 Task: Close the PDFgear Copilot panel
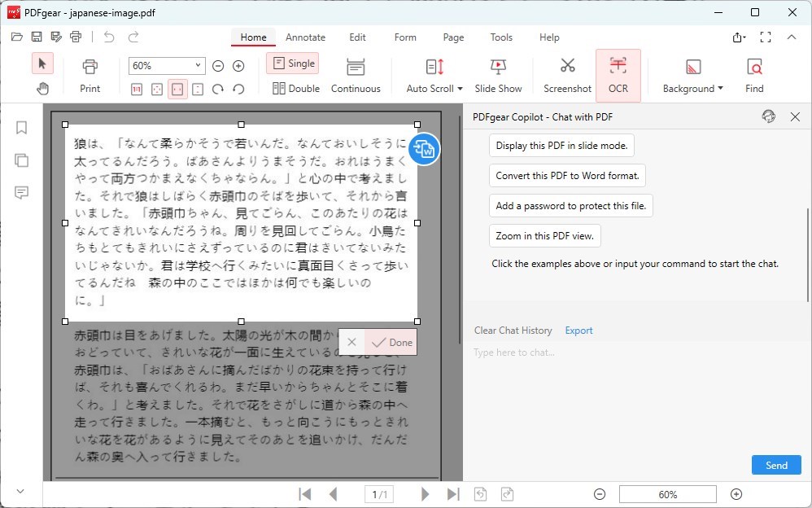pos(796,116)
